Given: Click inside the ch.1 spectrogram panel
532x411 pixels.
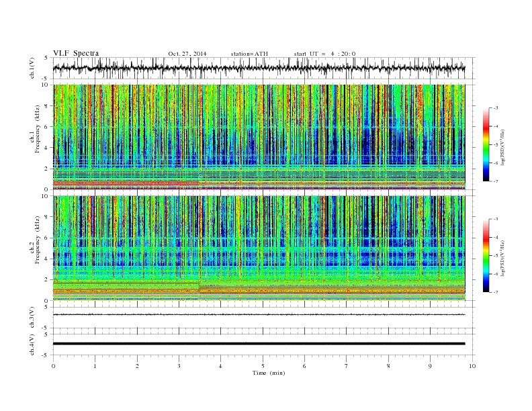Looking at the screenshot, I should 259,137.
